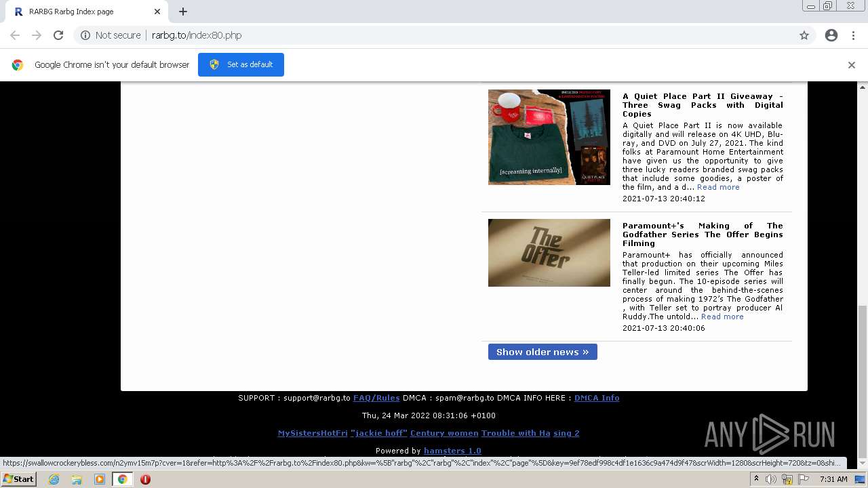Viewport: 868px width, 488px height.
Task: Show hidden system tray icons
Action: [757, 479]
